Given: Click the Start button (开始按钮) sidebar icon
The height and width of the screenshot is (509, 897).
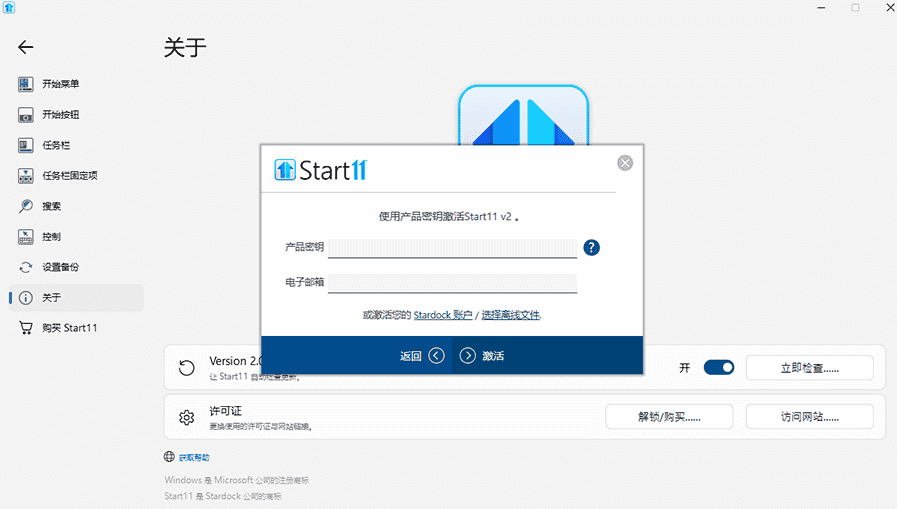Looking at the screenshot, I should click(x=26, y=115).
